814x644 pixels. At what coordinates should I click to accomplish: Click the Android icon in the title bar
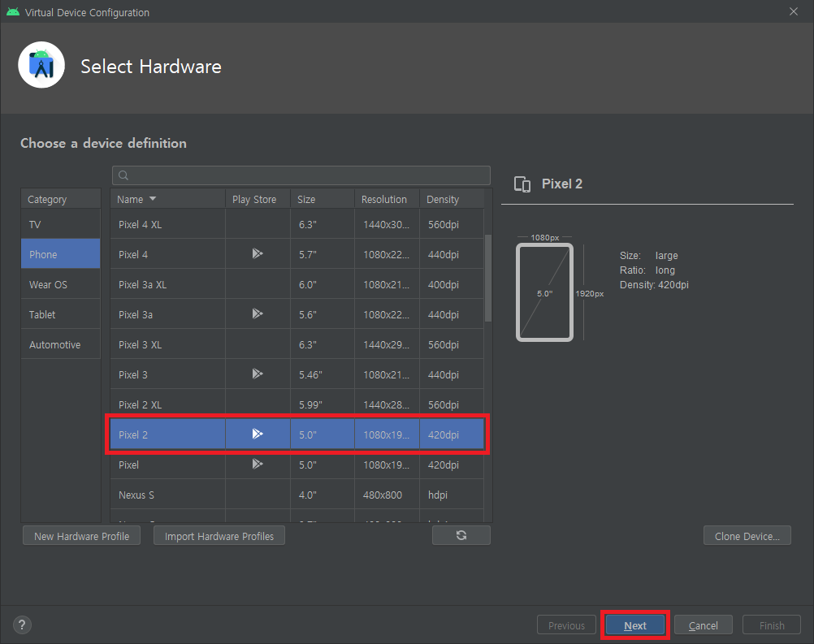13,12
